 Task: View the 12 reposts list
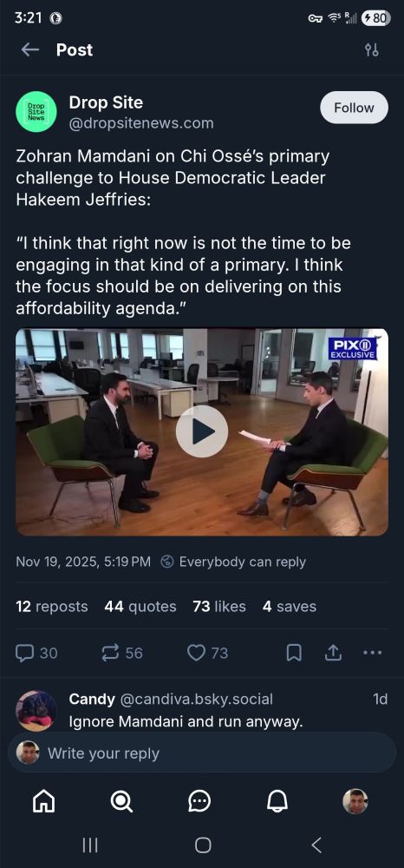[52, 607]
